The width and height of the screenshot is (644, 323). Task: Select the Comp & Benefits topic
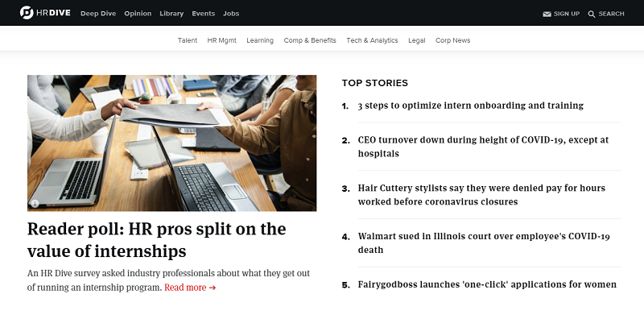pyautogui.click(x=310, y=40)
